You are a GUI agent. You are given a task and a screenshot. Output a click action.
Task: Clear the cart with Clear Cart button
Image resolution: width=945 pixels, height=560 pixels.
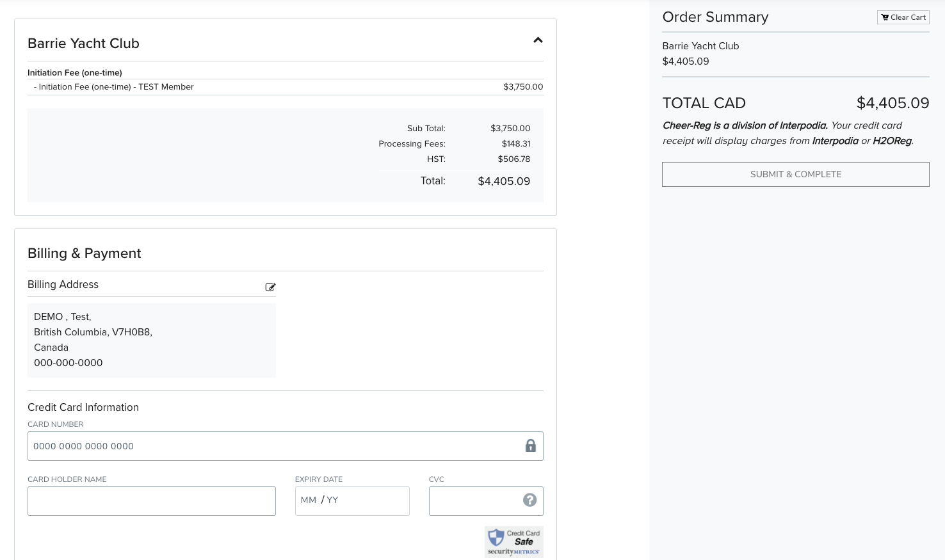tap(903, 17)
